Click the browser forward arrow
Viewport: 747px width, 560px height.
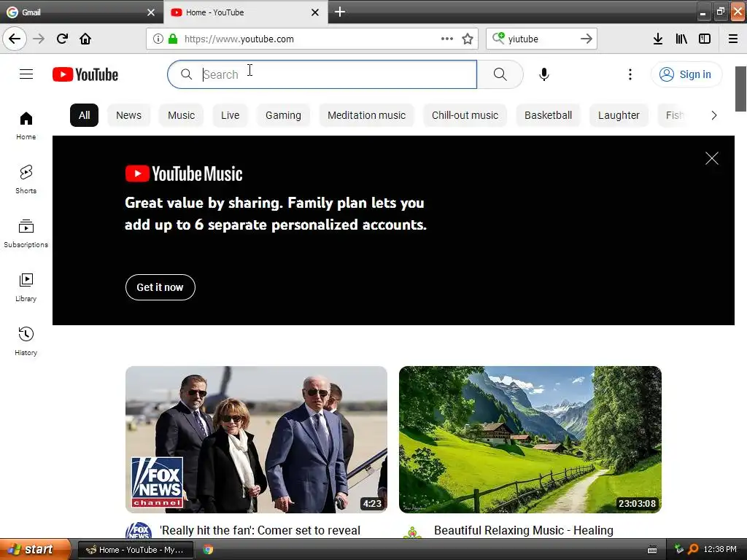[x=39, y=39]
